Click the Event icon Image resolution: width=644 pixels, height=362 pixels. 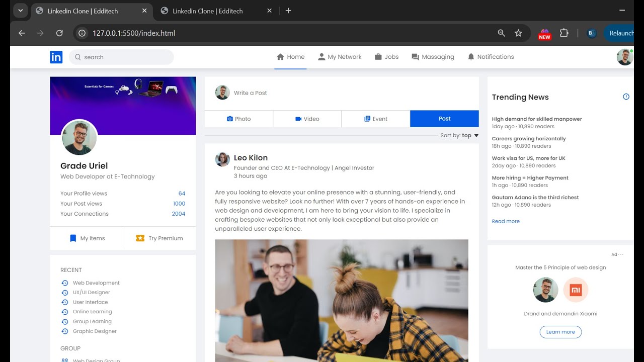pyautogui.click(x=367, y=119)
